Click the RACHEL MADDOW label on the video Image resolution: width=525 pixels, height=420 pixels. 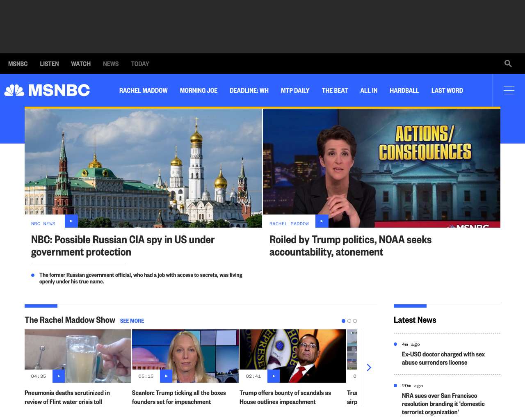(289, 224)
